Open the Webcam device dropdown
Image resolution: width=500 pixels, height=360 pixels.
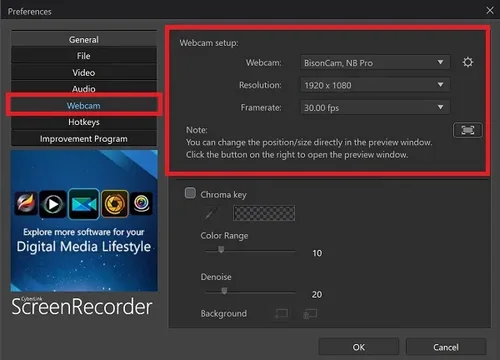(375, 63)
